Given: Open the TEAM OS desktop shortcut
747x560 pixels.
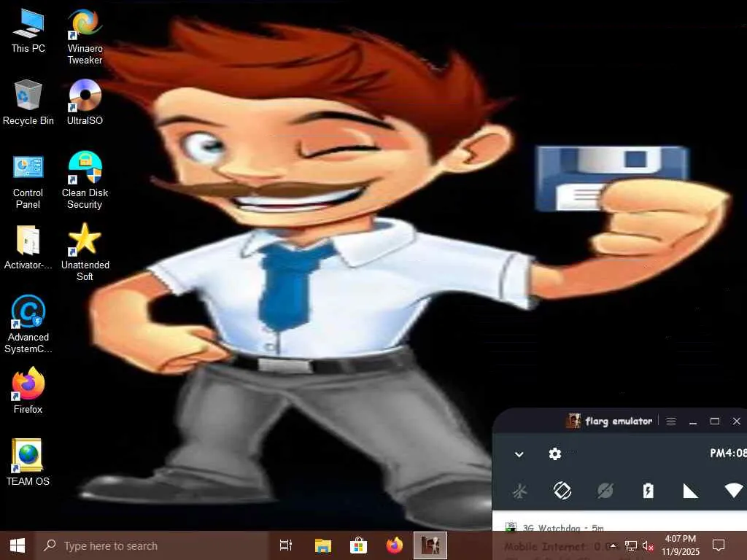Looking at the screenshot, I should [x=28, y=462].
